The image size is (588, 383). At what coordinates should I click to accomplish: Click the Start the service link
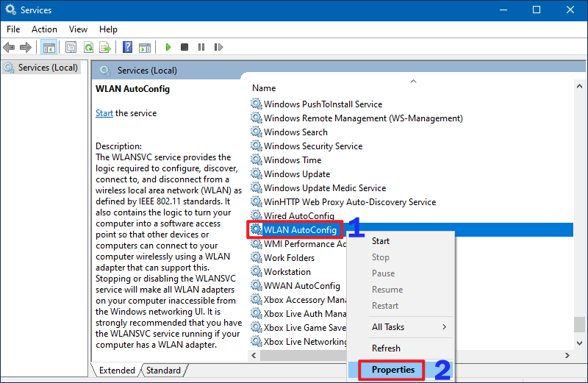[x=104, y=113]
